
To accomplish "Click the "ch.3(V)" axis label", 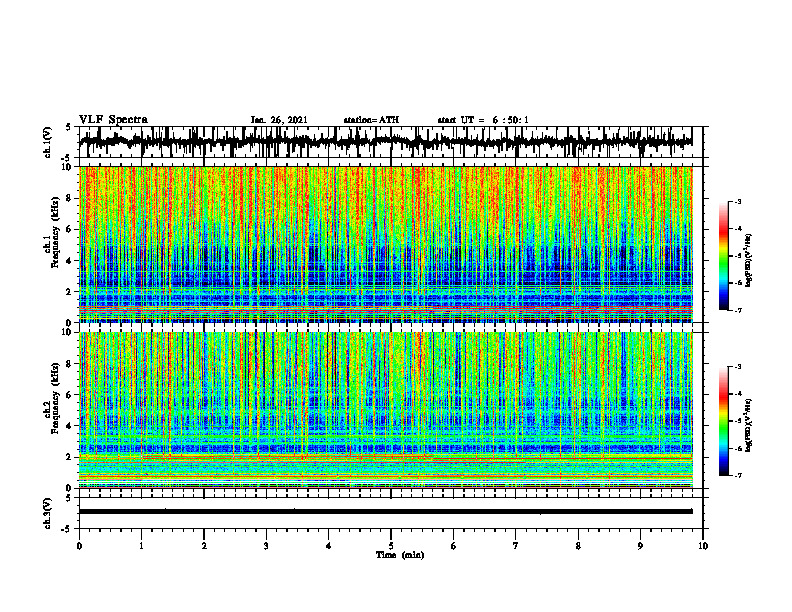I will click(x=48, y=514).
